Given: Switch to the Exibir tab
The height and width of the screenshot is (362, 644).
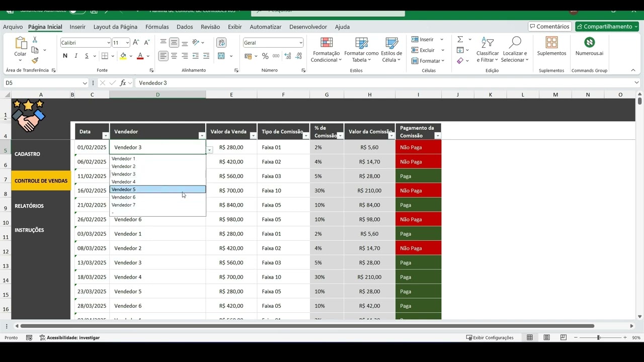Looking at the screenshot, I should (235, 27).
